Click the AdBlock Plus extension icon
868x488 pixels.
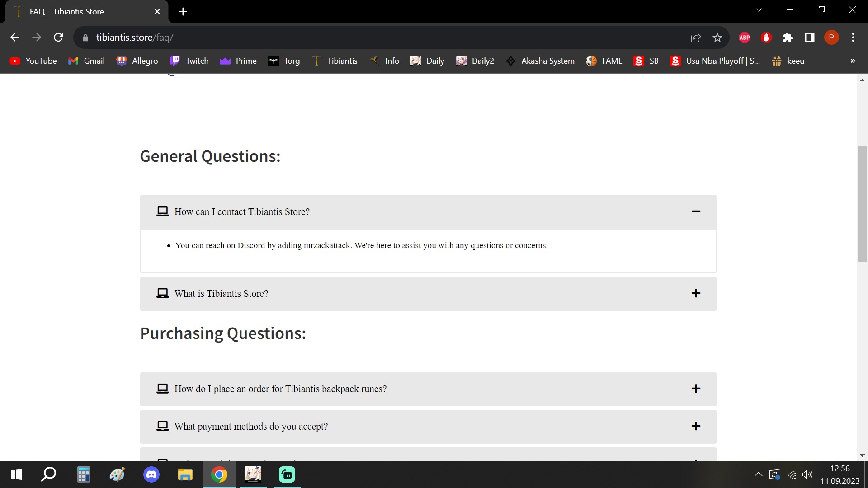[745, 38]
